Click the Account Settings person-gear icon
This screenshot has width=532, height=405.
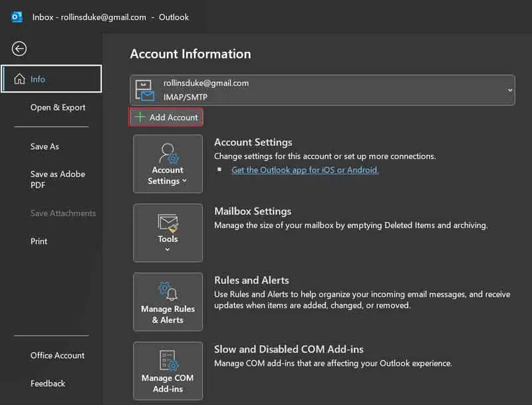[x=168, y=154]
